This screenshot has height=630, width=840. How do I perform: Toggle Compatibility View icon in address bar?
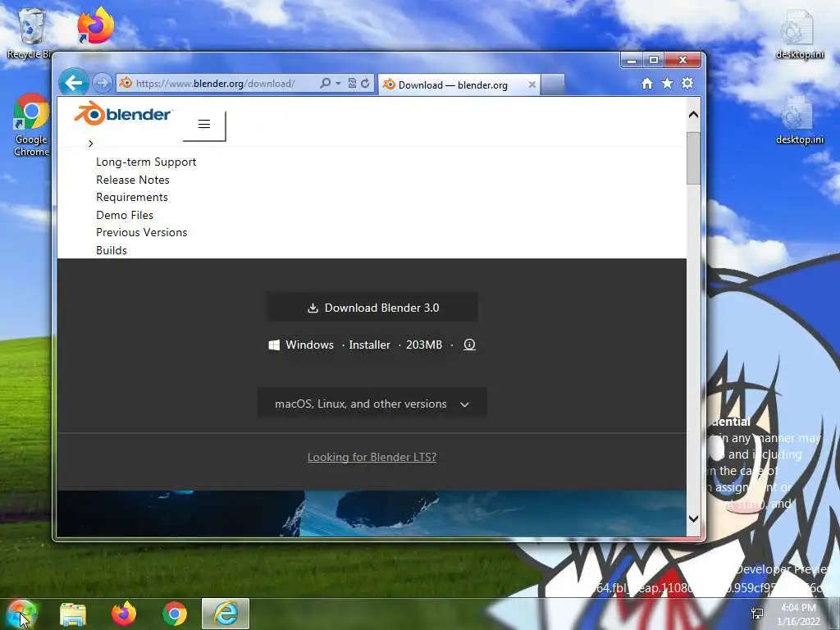[x=352, y=84]
